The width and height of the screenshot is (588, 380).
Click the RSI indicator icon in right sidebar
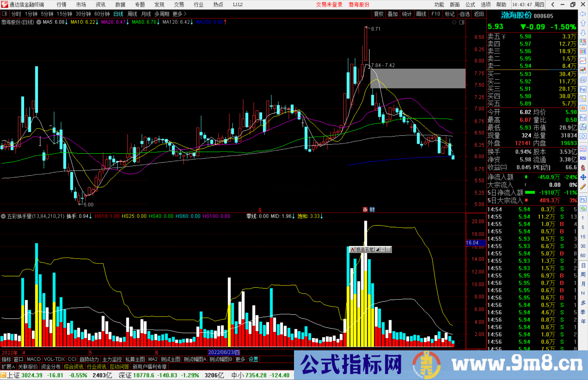pos(583,158)
